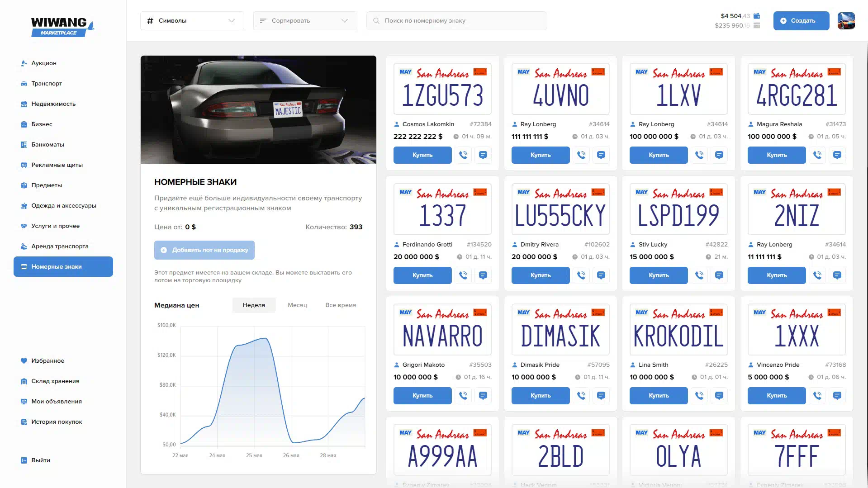The height and width of the screenshot is (488, 868).
Task: Click the A999AA license plate image
Action: click(442, 450)
